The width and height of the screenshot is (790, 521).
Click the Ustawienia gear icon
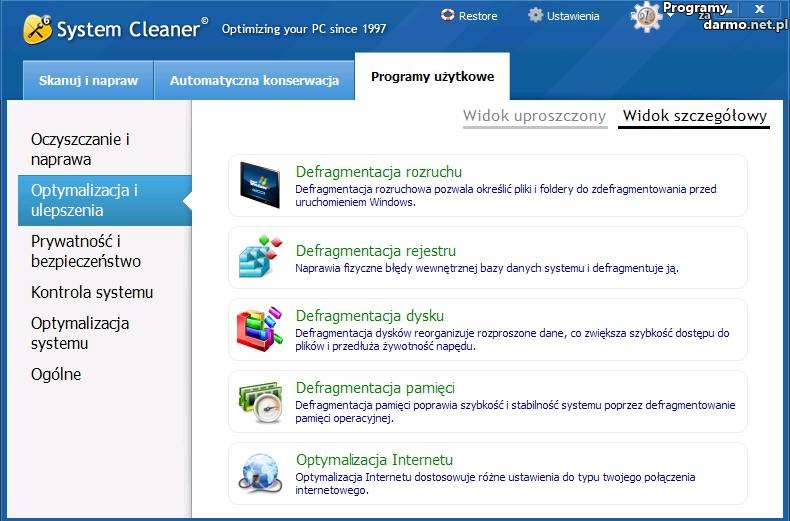535,16
